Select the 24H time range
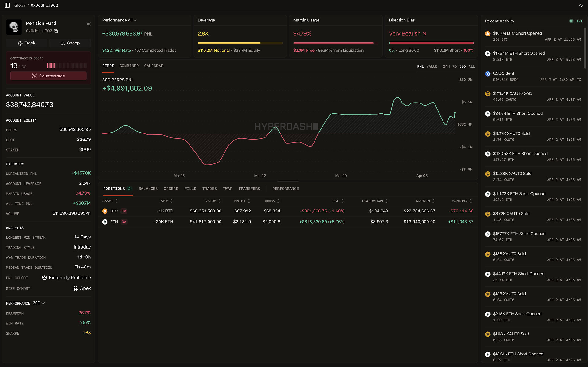 [446, 66]
